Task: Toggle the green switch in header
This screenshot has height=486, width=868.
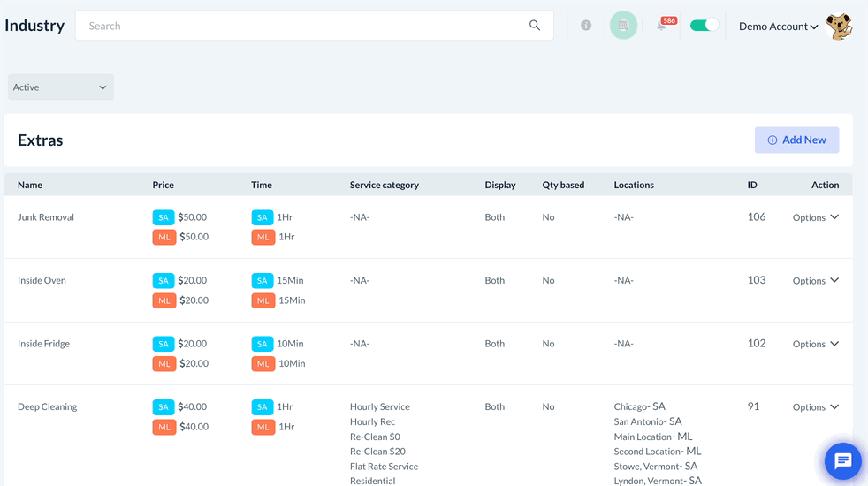Action: 704,26
